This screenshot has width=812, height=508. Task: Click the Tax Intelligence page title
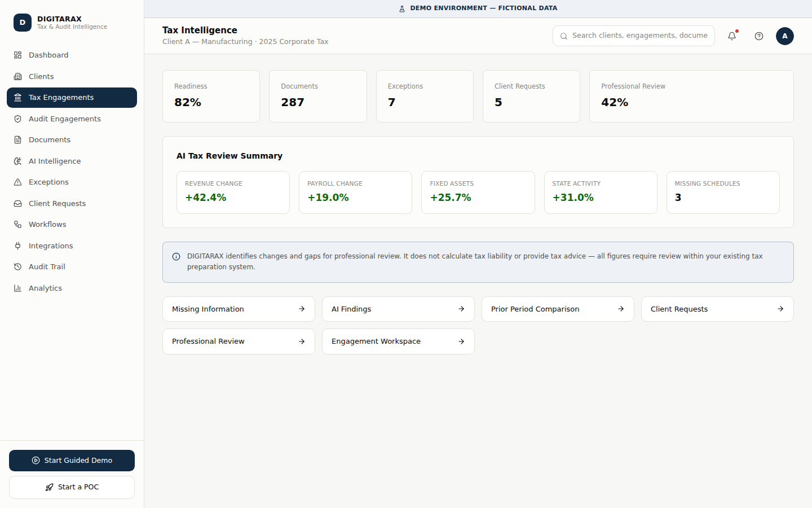[x=200, y=30]
